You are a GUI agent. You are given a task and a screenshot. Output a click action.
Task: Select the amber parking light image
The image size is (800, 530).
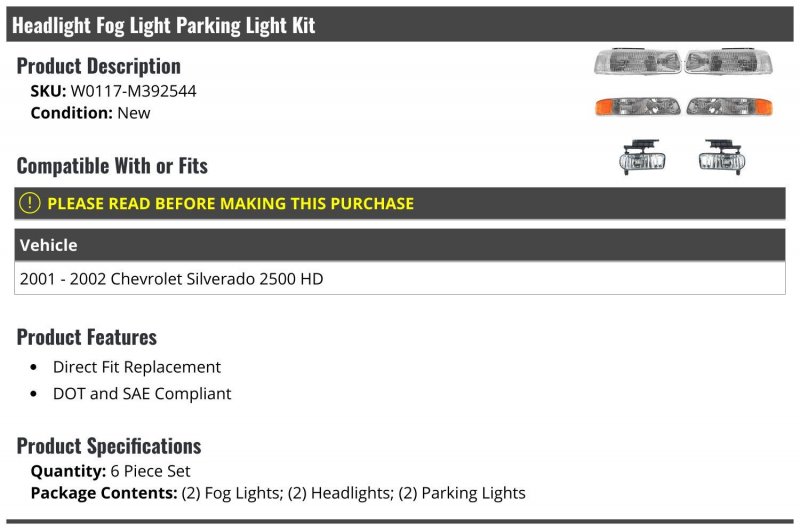[x=638, y=105]
